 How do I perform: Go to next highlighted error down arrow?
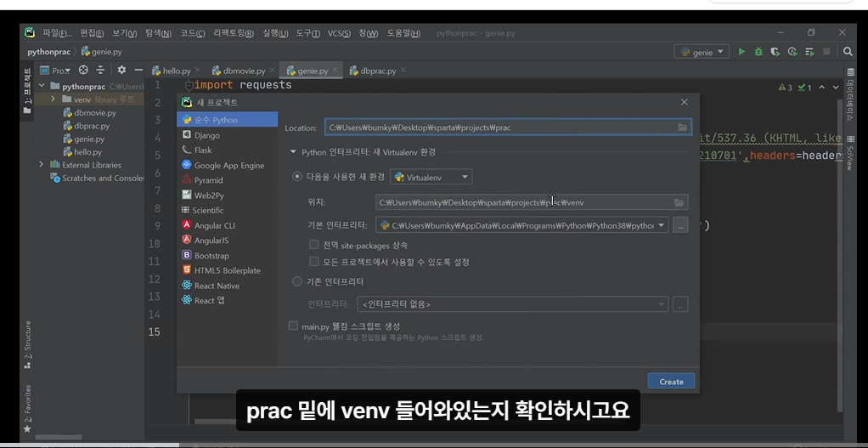pyautogui.click(x=835, y=88)
